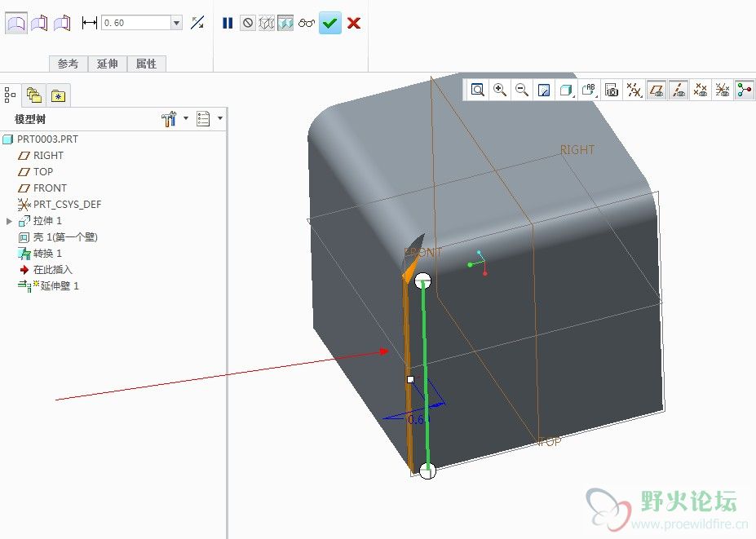Select the third extend wall type option
756x539 pixels.
pos(62,23)
